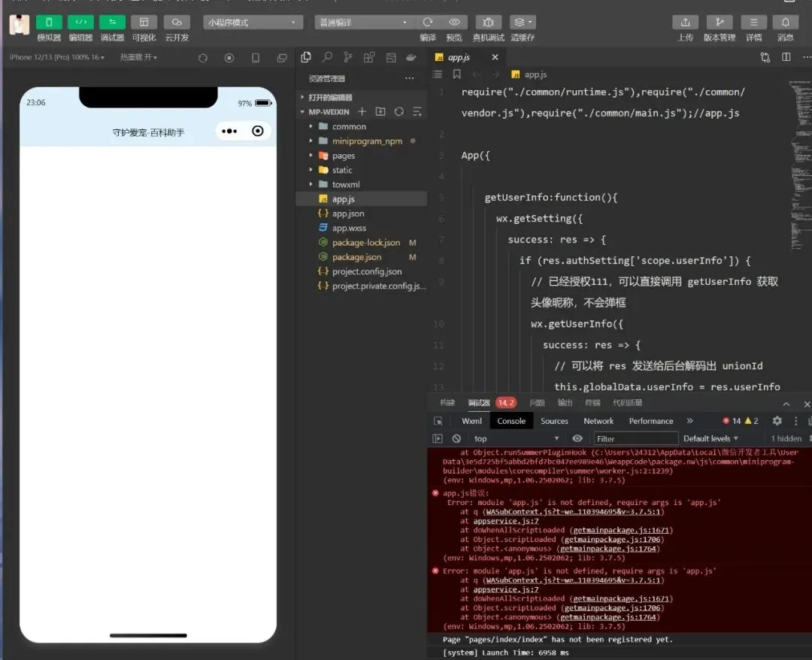Viewport: 812px width, 660px height.
Task: Open the normal compile dropdown
Action: 364,23
